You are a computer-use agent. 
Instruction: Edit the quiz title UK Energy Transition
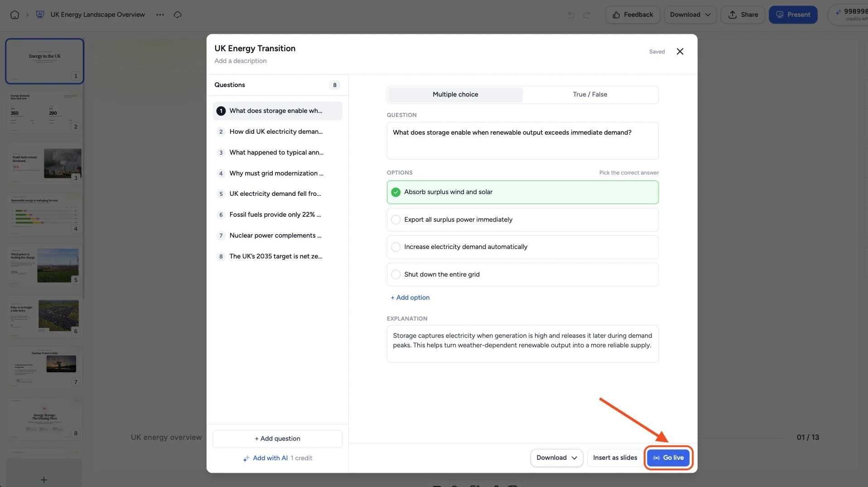click(x=255, y=48)
